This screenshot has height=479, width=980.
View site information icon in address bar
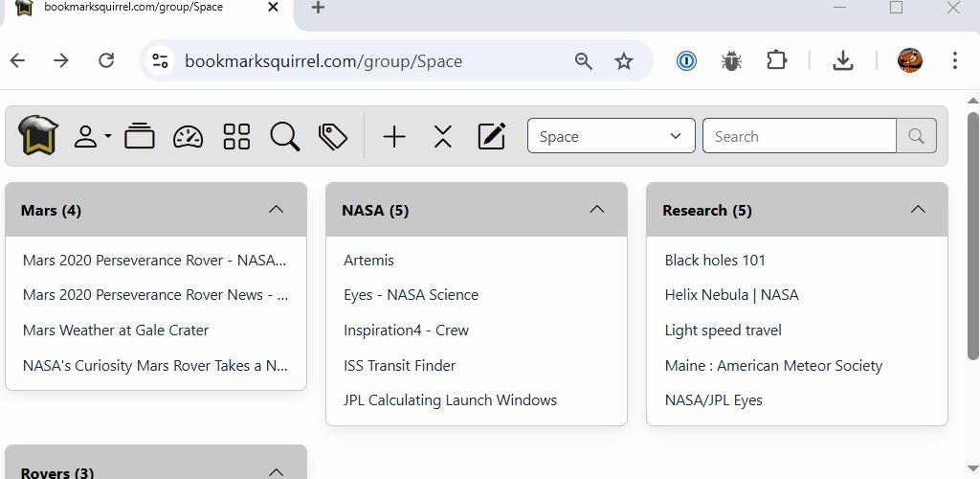pos(160,60)
